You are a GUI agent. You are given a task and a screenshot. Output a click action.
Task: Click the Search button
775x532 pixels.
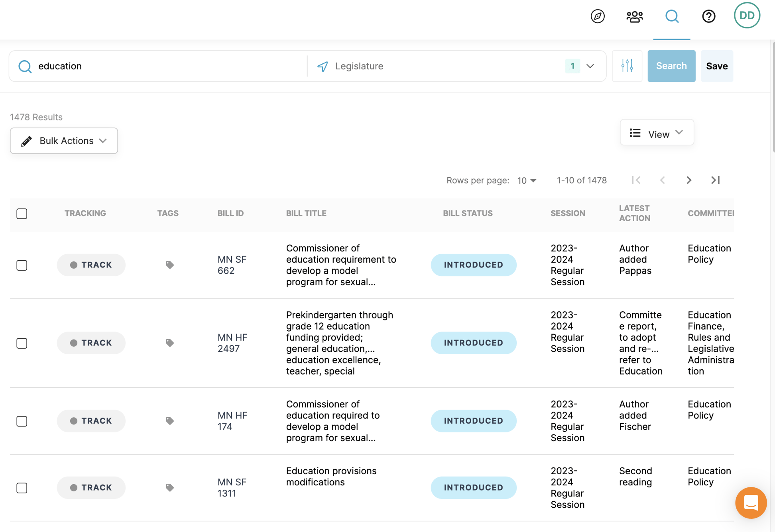click(x=671, y=66)
